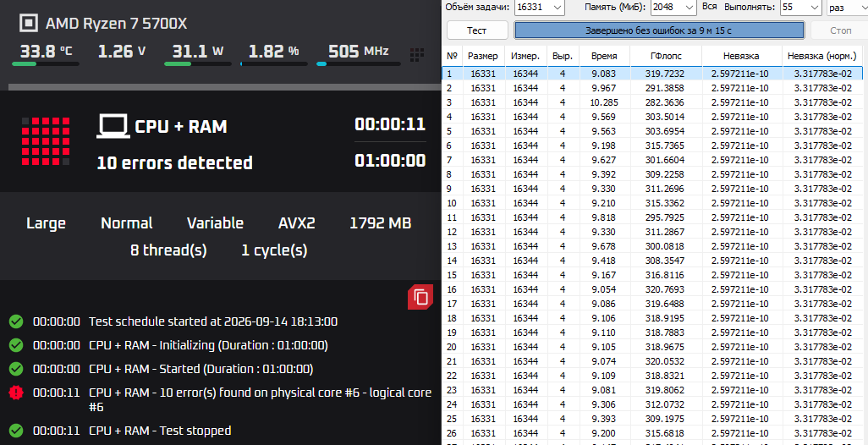Viewport: 868px width, 445px height.
Task: Click the Стоп button in LinX
Action: point(840,30)
